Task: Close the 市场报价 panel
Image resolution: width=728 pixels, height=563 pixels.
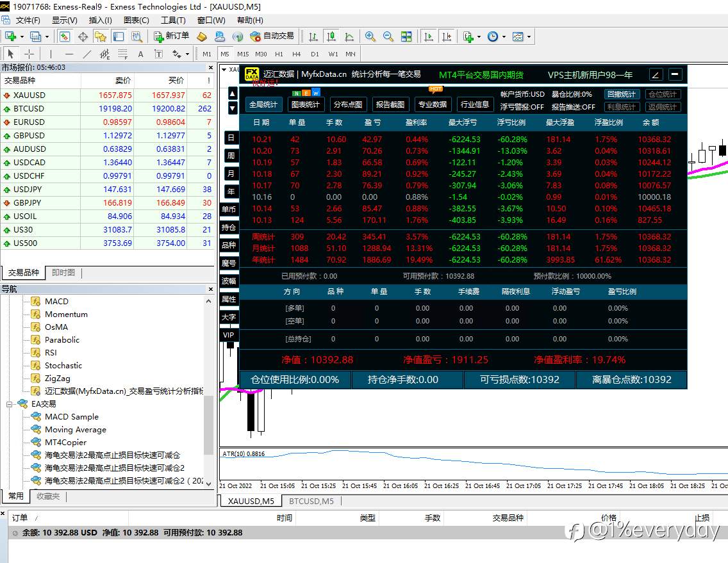Action: point(211,67)
